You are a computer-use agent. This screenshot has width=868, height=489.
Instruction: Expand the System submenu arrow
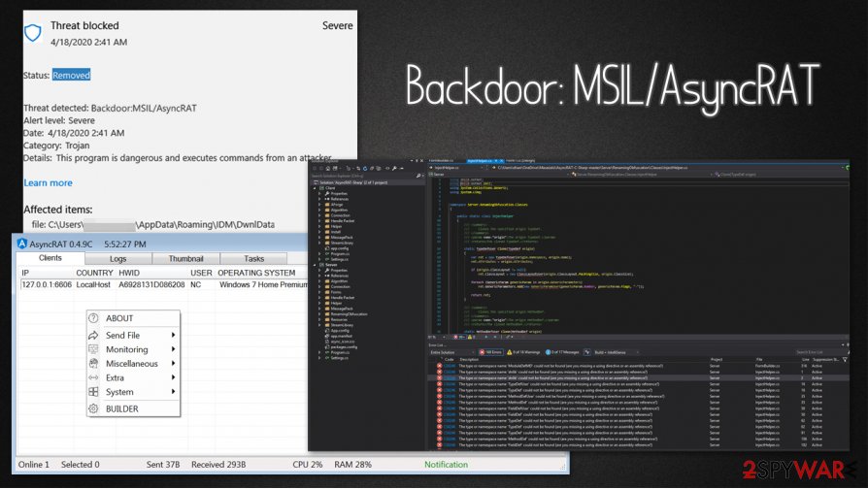(x=173, y=392)
